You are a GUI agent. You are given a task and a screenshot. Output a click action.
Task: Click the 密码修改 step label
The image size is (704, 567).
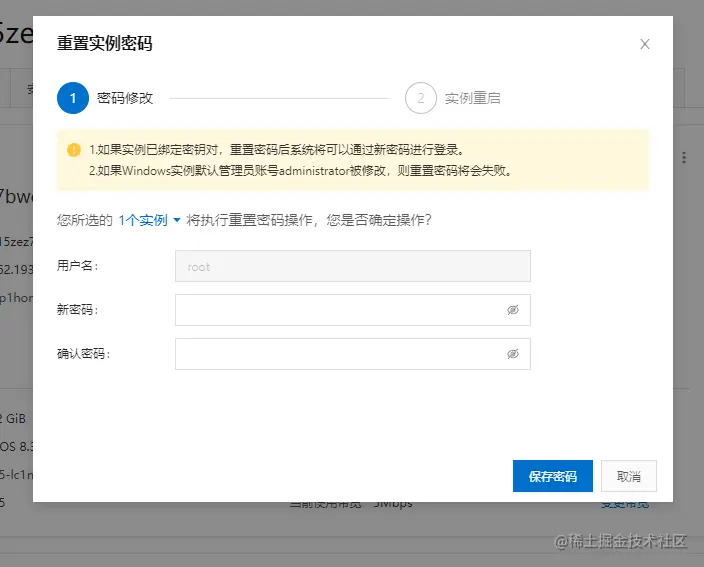(x=125, y=98)
